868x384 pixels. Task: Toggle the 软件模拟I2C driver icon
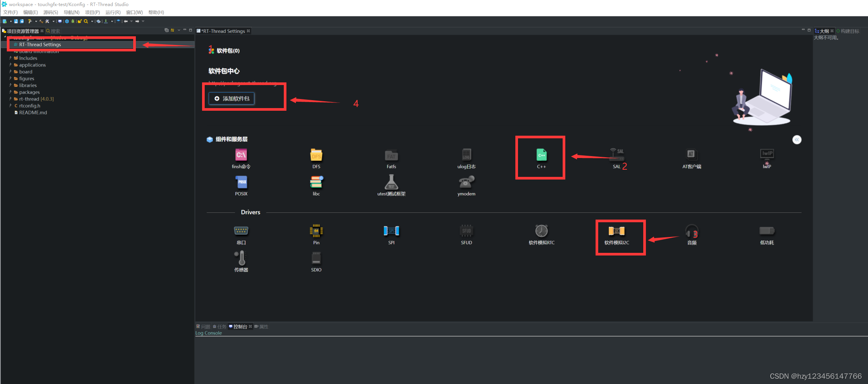point(616,231)
